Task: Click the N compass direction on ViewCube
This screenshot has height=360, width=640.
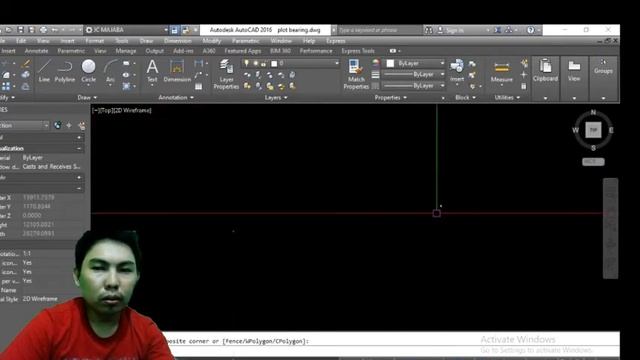Action: tap(593, 112)
